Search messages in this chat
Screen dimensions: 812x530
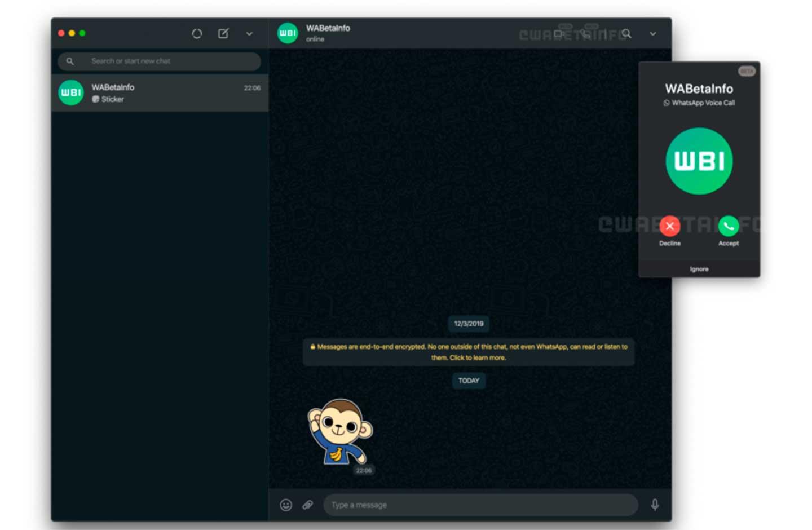(x=626, y=34)
